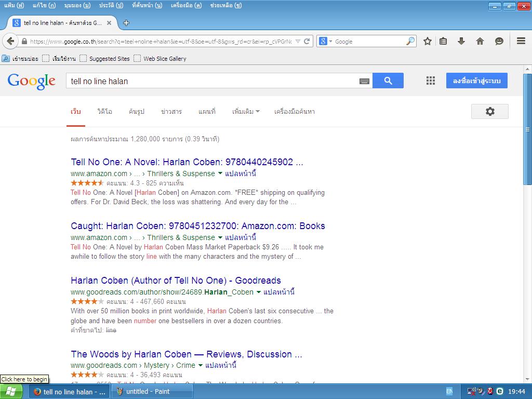532x399 pixels.
Task: Select แผนที่ (Maps) search tab
Action: tap(207, 111)
